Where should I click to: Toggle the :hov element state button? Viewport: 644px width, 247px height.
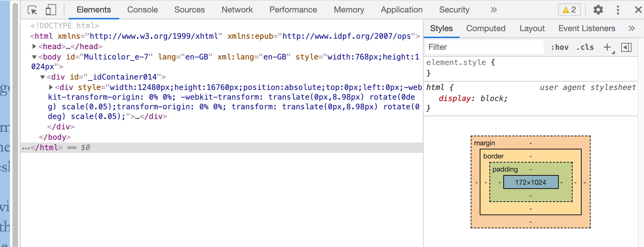tap(560, 47)
